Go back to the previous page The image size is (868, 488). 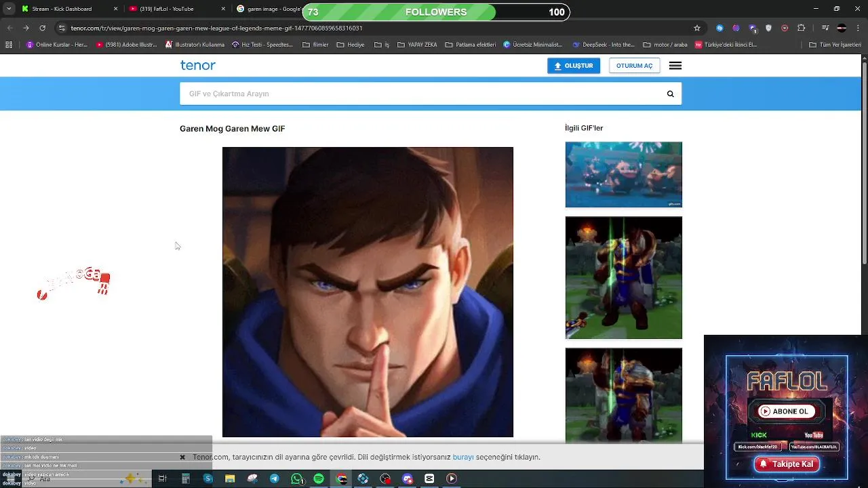9,28
